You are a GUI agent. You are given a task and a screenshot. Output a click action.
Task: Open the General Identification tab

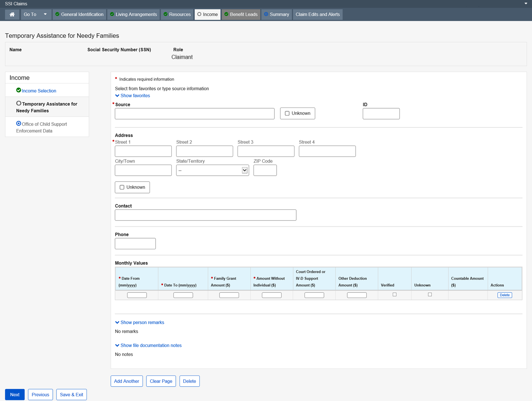(79, 14)
